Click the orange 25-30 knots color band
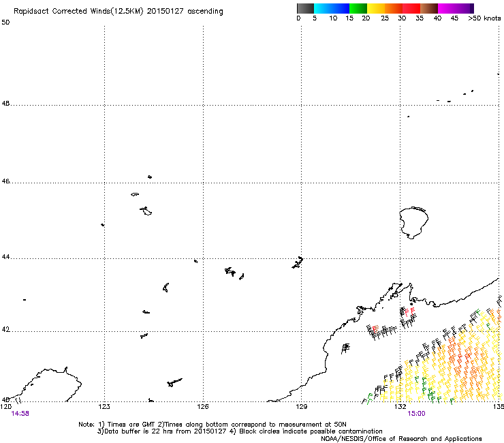Viewport: 504px width, 443px height. coord(394,8)
